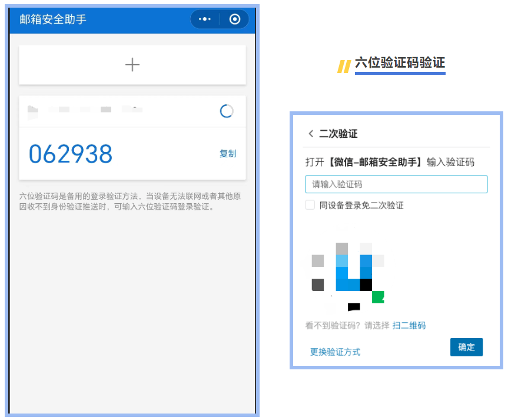508x420 pixels.
Task: Click the 二次验证 dialog title
Action: 338,134
